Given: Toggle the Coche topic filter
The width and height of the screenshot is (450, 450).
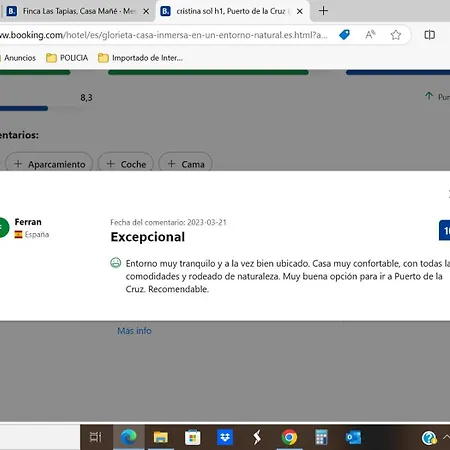Looking at the screenshot, I should point(126,164).
